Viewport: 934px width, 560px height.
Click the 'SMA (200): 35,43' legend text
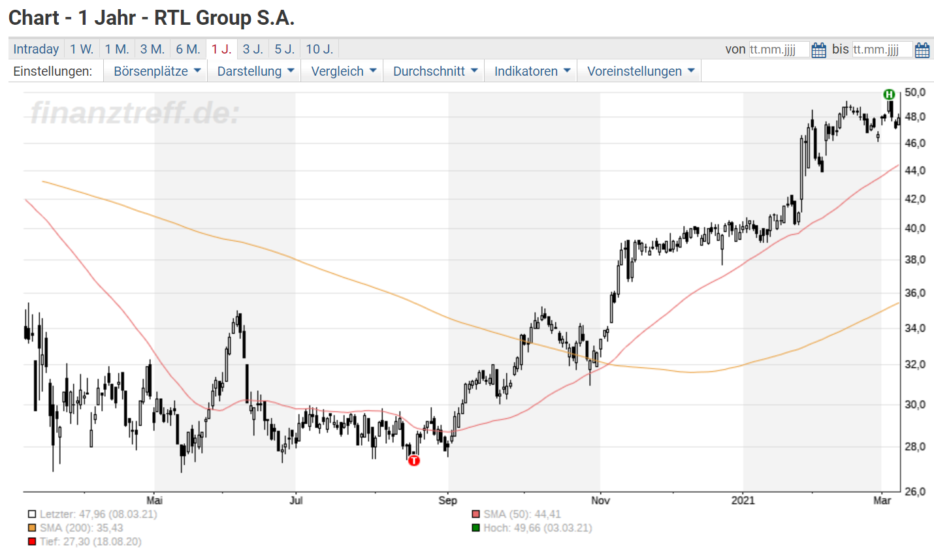click(x=82, y=528)
